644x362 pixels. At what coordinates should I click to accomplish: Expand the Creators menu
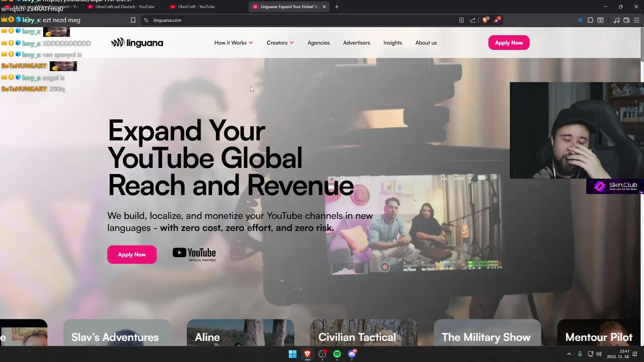(x=280, y=43)
